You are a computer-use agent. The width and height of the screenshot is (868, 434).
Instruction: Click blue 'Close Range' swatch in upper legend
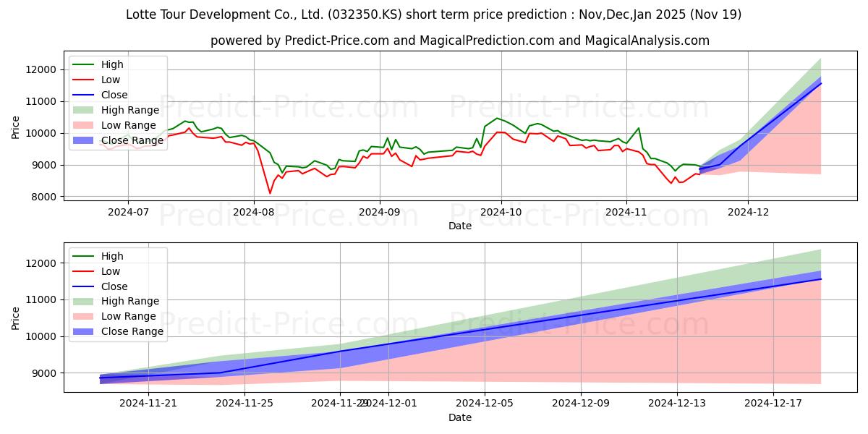[84, 140]
